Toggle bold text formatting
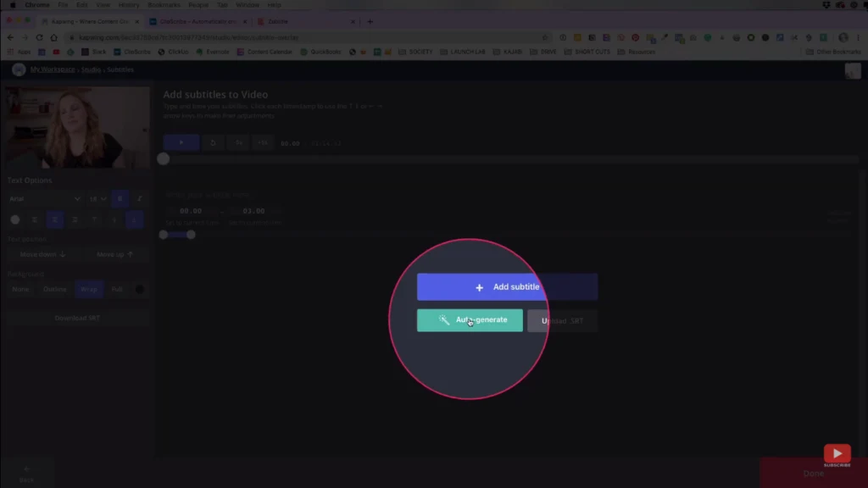 click(120, 198)
